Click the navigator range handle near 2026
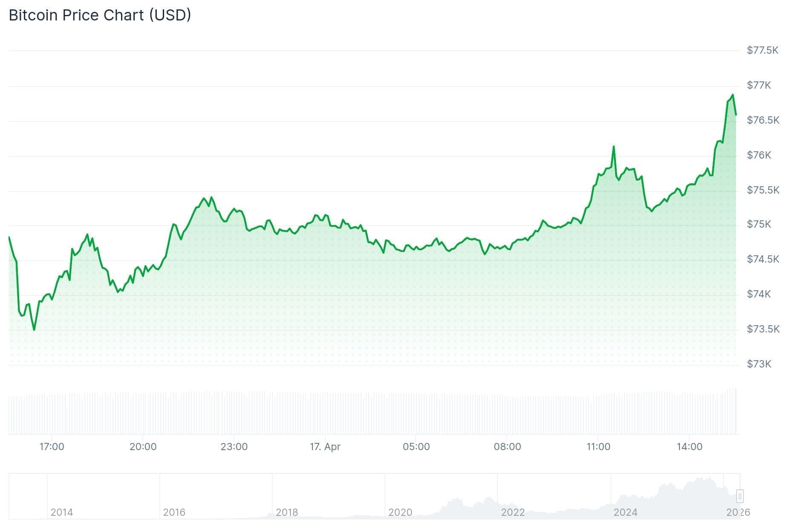Image resolution: width=789 pixels, height=532 pixels. coord(740,496)
